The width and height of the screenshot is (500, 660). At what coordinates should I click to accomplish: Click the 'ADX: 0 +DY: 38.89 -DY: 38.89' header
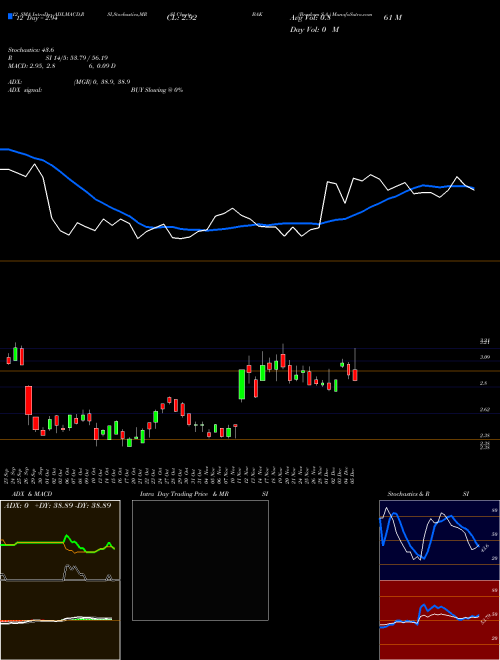pyautogui.click(x=58, y=505)
